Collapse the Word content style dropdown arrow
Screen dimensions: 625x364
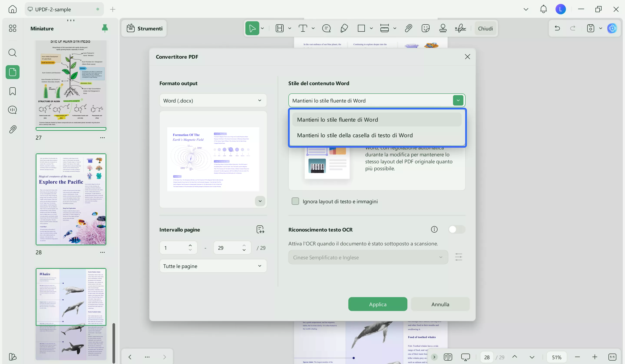click(x=458, y=100)
